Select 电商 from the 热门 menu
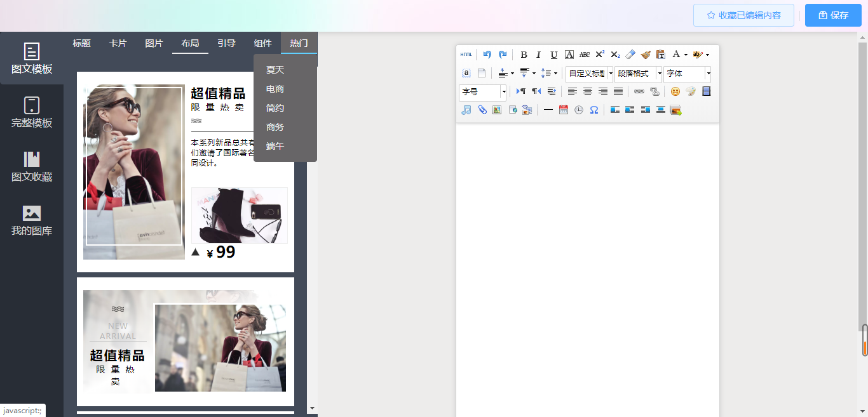 point(275,89)
